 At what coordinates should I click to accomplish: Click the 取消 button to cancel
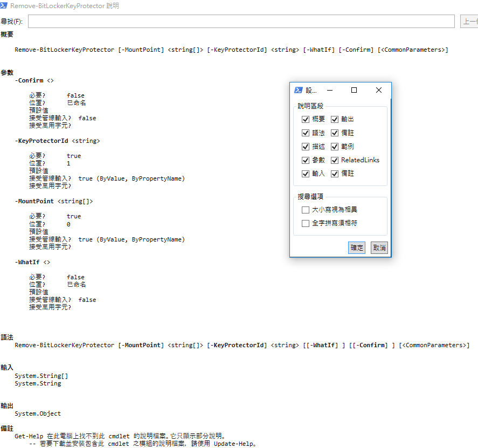(x=379, y=247)
